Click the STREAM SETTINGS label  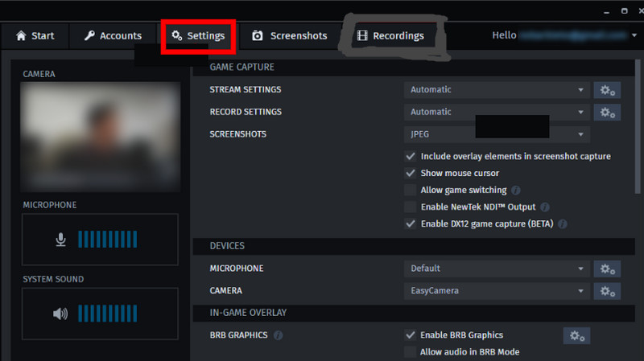246,90
